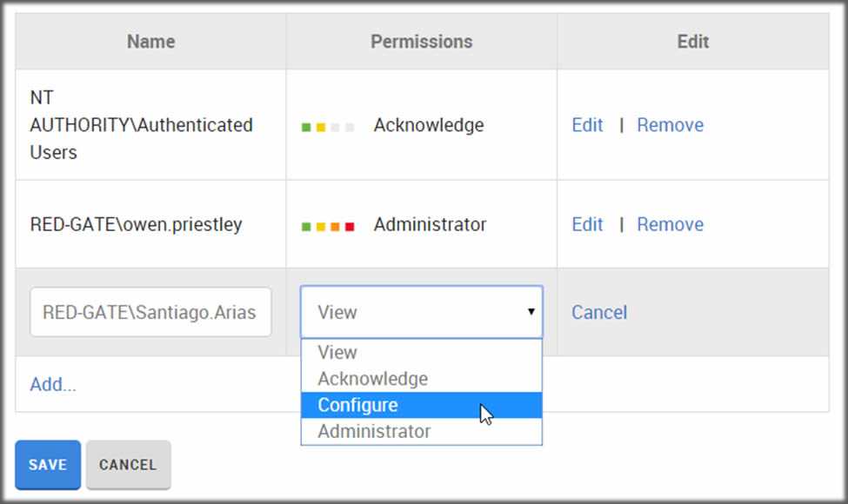
Task: Click Add to add a new user
Action: pos(52,384)
